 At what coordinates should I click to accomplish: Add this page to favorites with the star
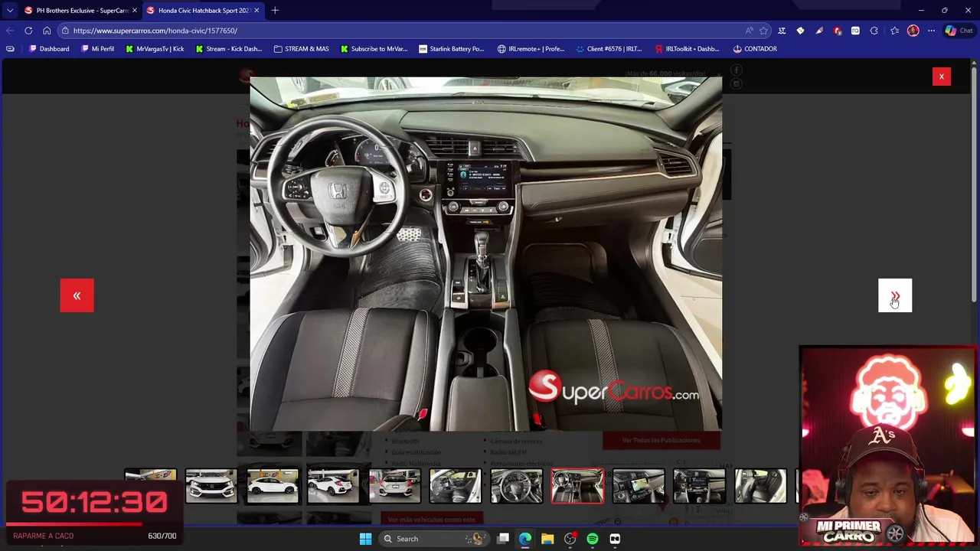coord(763,31)
